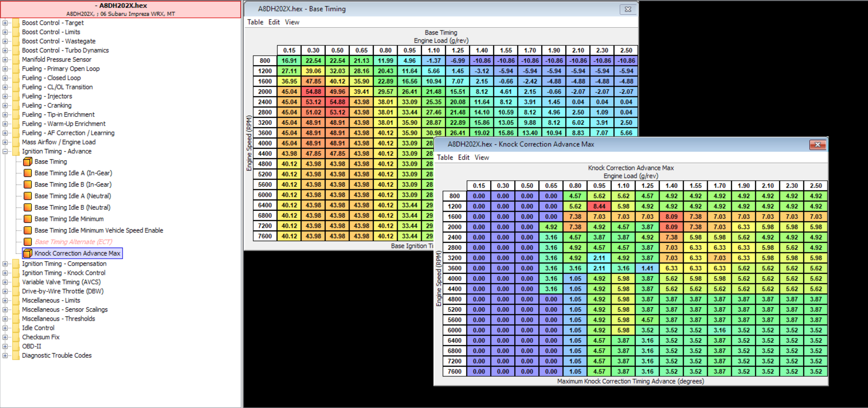This screenshot has width=868, height=408.
Task: Open View menu in Base Timing window
Action: [x=292, y=22]
